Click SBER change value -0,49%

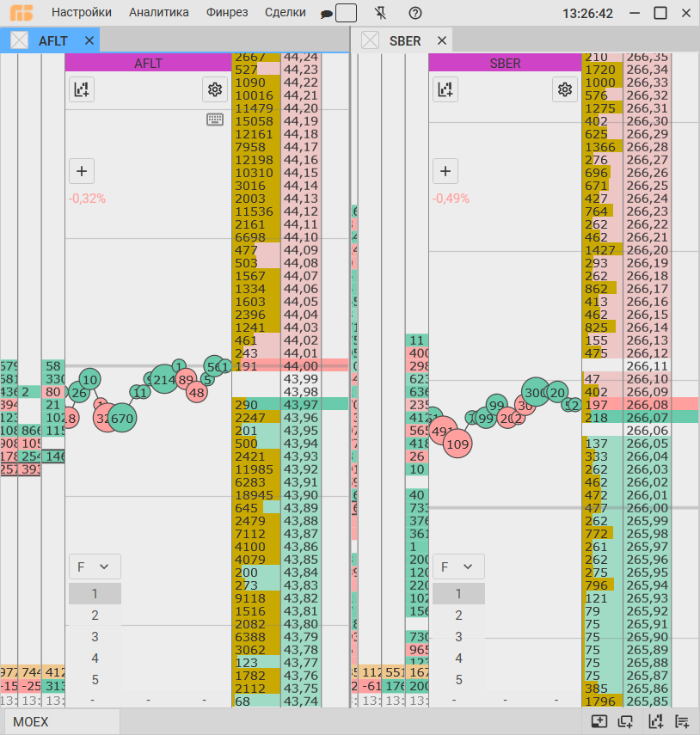pyautogui.click(x=451, y=199)
